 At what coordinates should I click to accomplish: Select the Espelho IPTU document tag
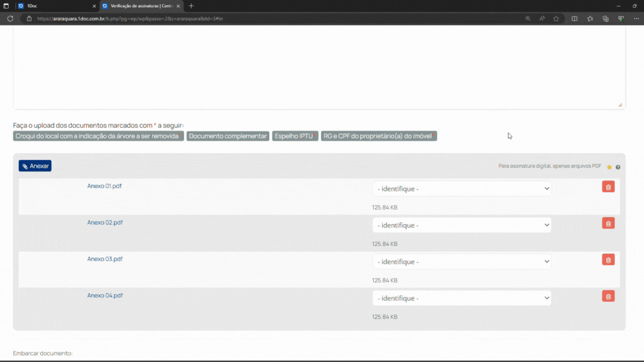pos(295,136)
